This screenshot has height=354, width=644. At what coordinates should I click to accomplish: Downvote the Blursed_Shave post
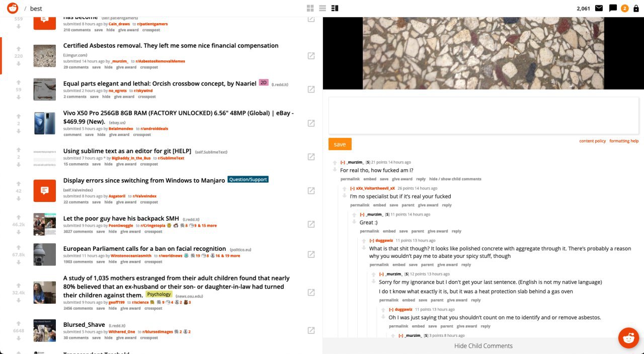19,338
